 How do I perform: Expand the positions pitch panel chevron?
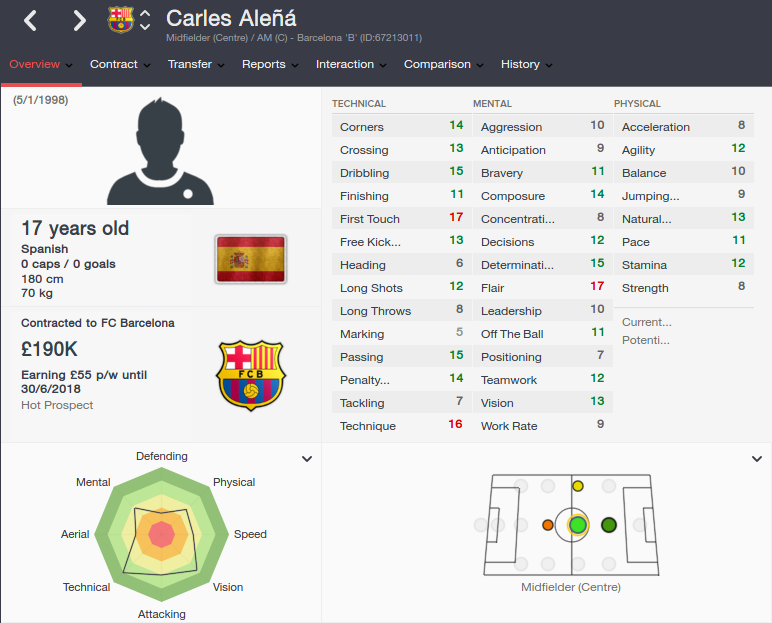click(x=757, y=459)
